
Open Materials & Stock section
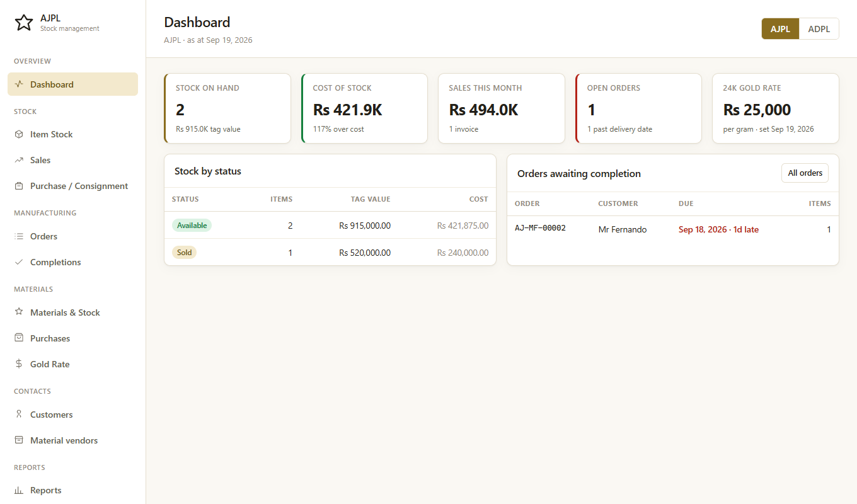pos(72,312)
